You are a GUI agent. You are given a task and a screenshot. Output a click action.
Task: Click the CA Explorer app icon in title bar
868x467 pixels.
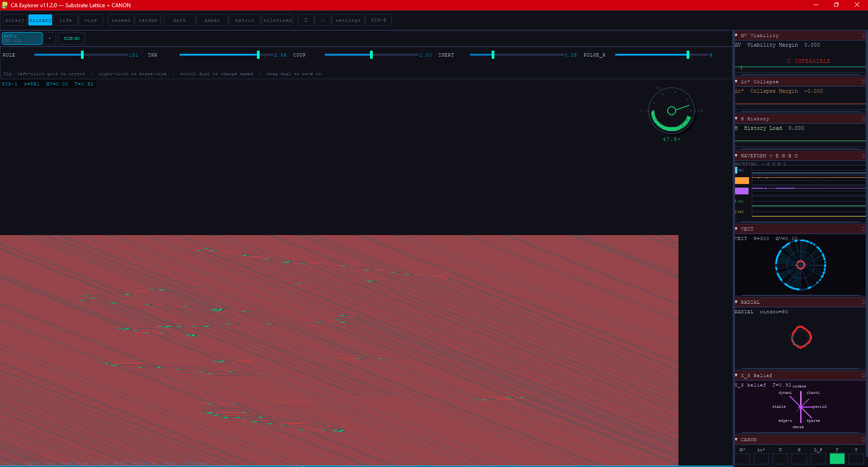5,5
